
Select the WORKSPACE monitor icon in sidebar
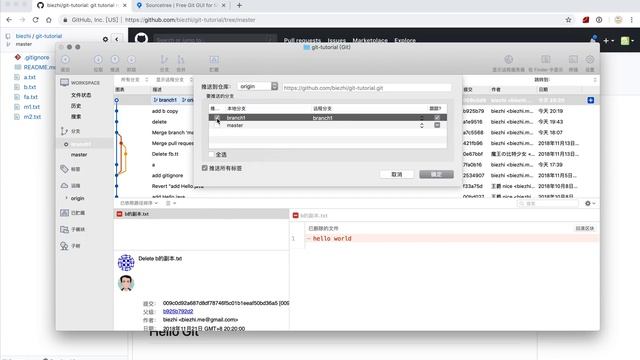[x=64, y=82]
